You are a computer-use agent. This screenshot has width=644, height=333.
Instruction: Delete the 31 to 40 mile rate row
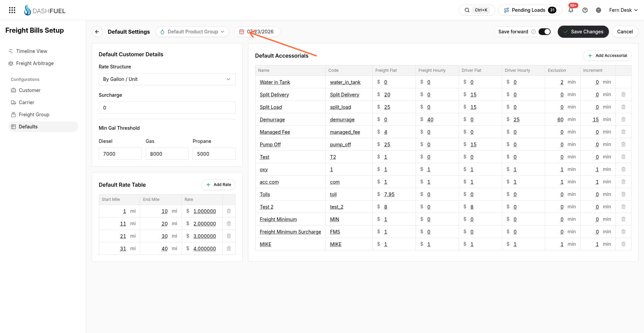(x=229, y=248)
